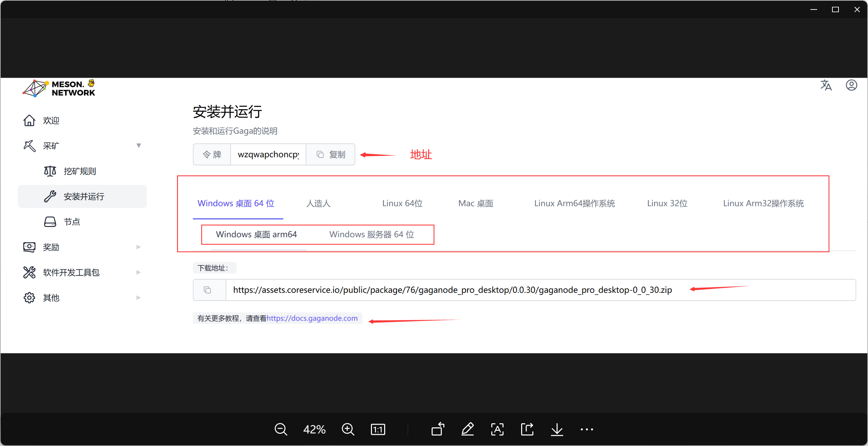868x446 pixels.
Task: Rotate the image in the viewer
Action: pyautogui.click(x=438, y=429)
